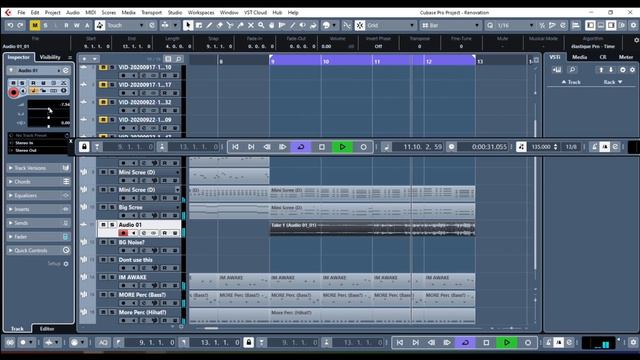The width and height of the screenshot is (640, 360).
Task: Click the lock icon on floating transport
Action: pyautogui.click(x=84, y=147)
